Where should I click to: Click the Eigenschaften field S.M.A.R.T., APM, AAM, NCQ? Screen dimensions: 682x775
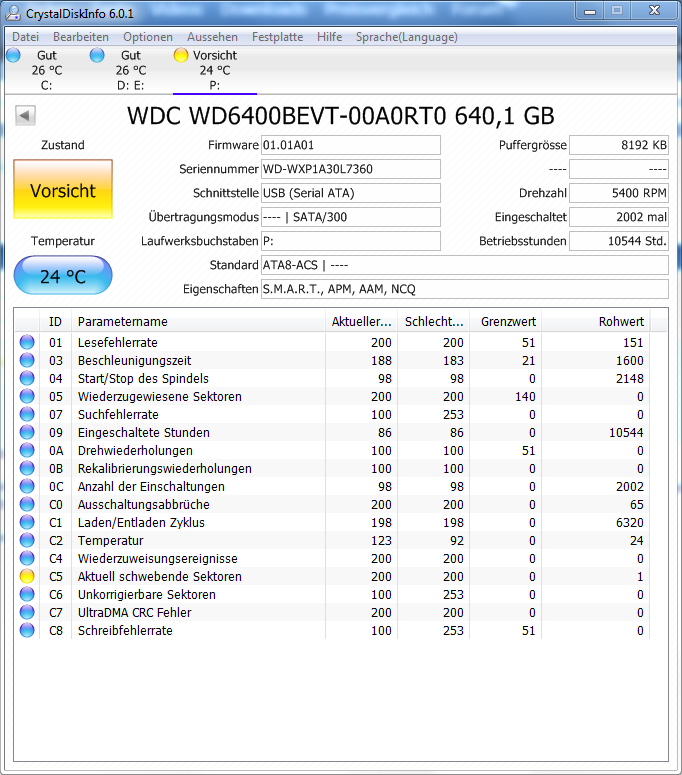click(465, 289)
